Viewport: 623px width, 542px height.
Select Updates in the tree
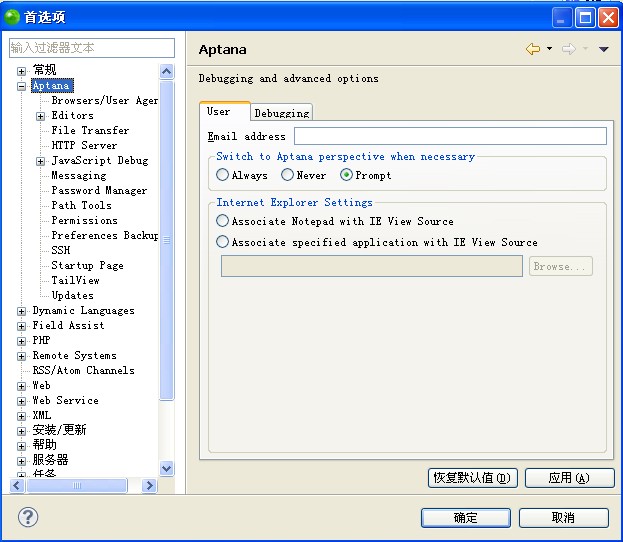click(x=72, y=295)
